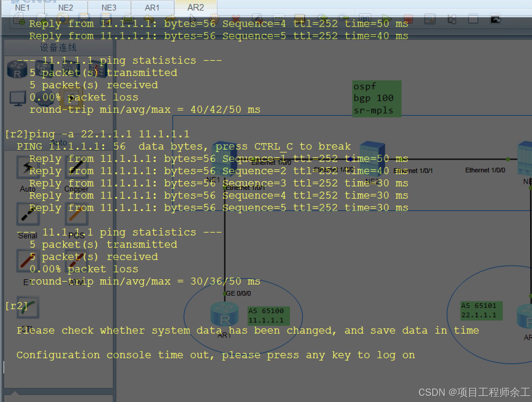
Task: Choose the Copper cable type
Action: pos(76,167)
